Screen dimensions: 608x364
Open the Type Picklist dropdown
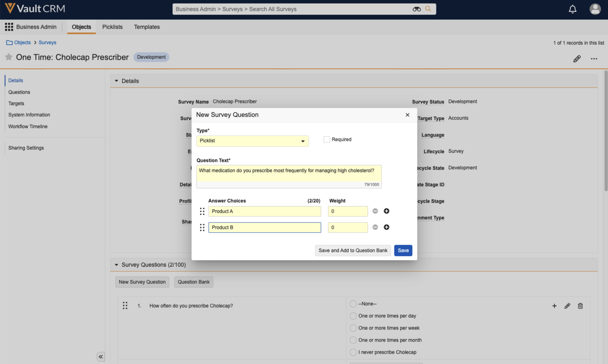pos(252,141)
